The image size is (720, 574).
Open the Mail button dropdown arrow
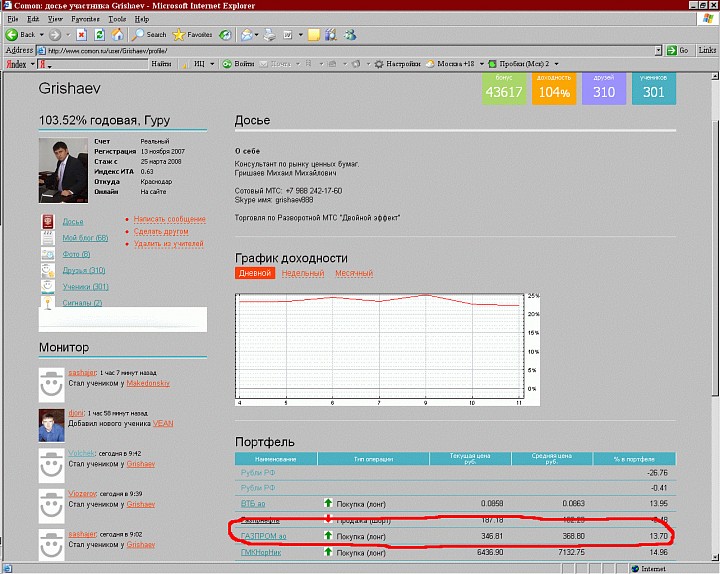tap(256, 34)
